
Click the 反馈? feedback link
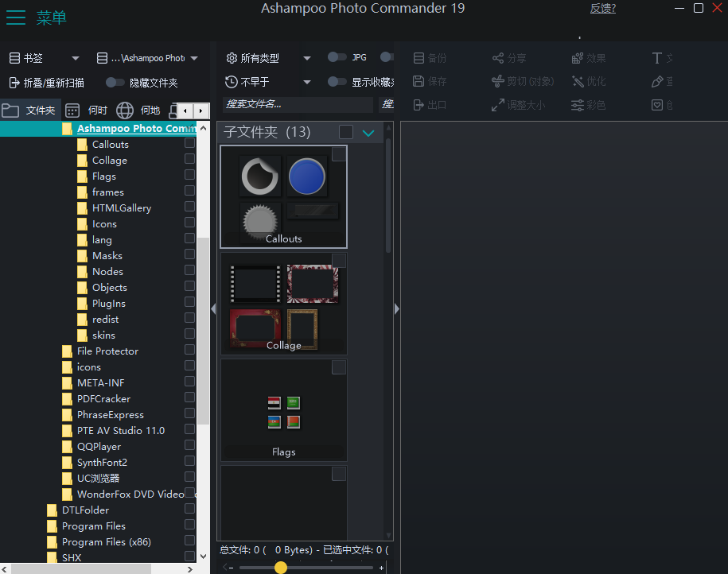tap(602, 9)
